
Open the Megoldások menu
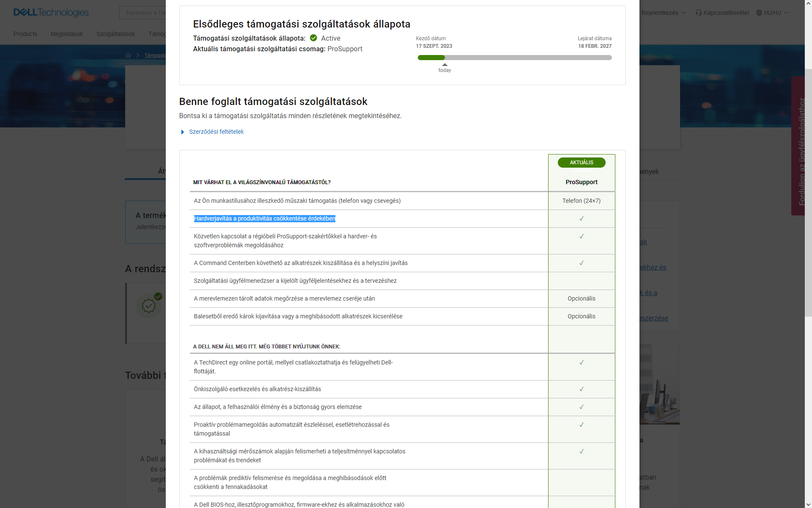[67, 34]
